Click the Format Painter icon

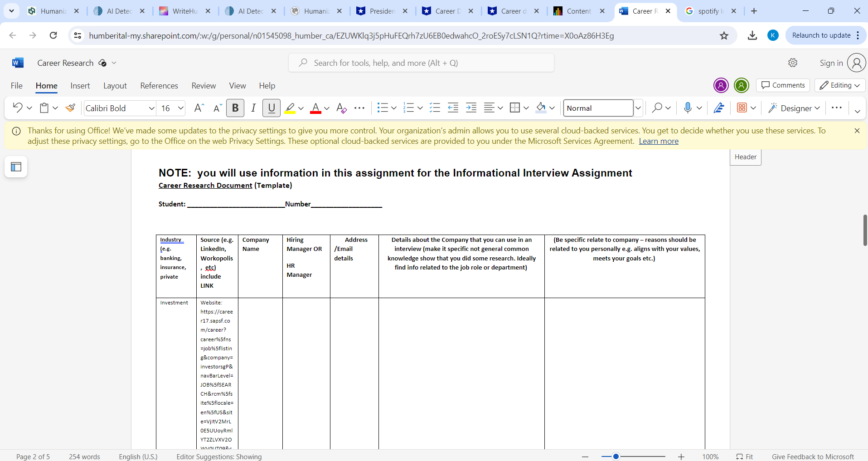click(x=70, y=108)
